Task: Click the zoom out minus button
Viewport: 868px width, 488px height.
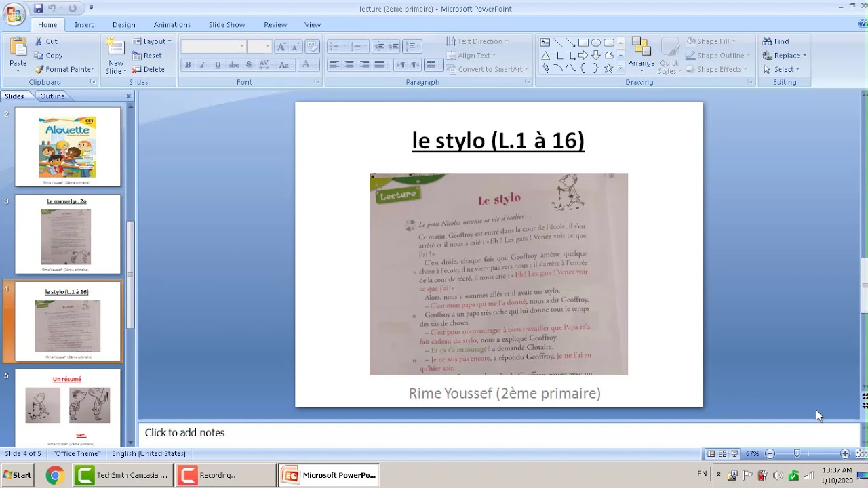Action: (770, 453)
